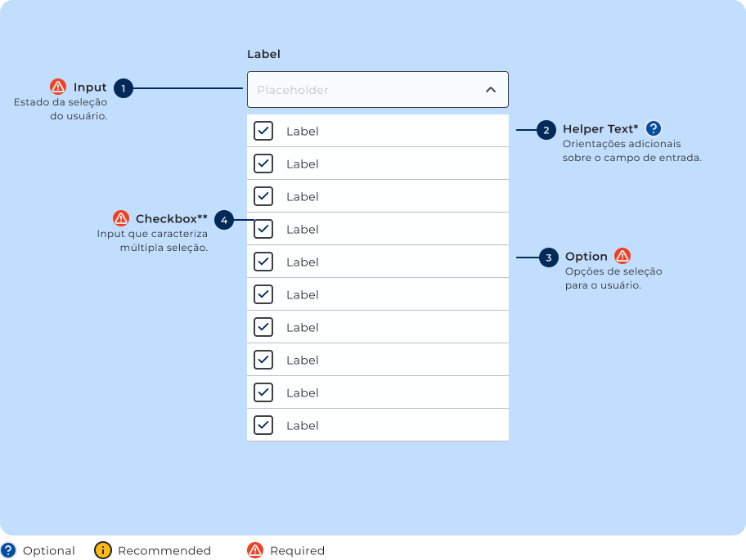Click the yellow Recommended info icon in legend
This screenshot has width=746, height=560.
coord(102,550)
